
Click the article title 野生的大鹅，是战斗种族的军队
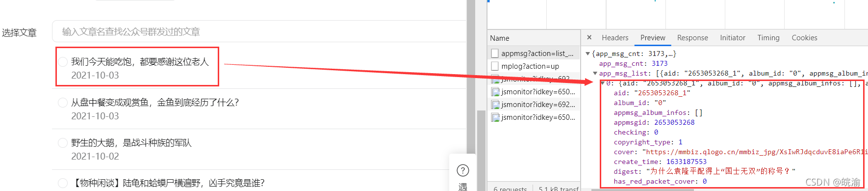click(131, 143)
